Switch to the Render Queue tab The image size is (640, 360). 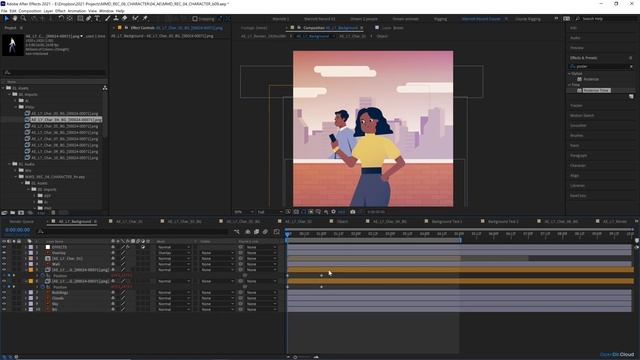pyautogui.click(x=22, y=221)
